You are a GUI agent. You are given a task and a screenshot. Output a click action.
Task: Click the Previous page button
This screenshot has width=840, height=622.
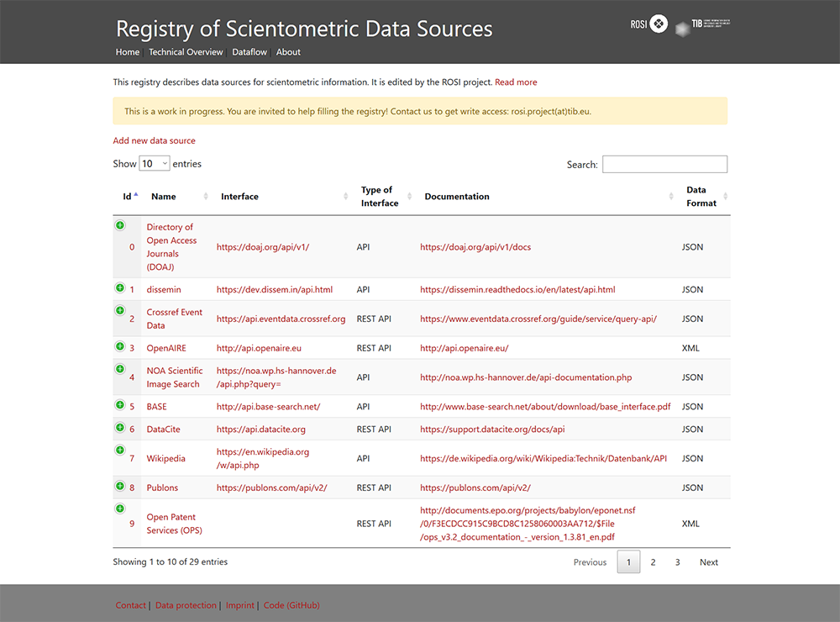point(590,562)
